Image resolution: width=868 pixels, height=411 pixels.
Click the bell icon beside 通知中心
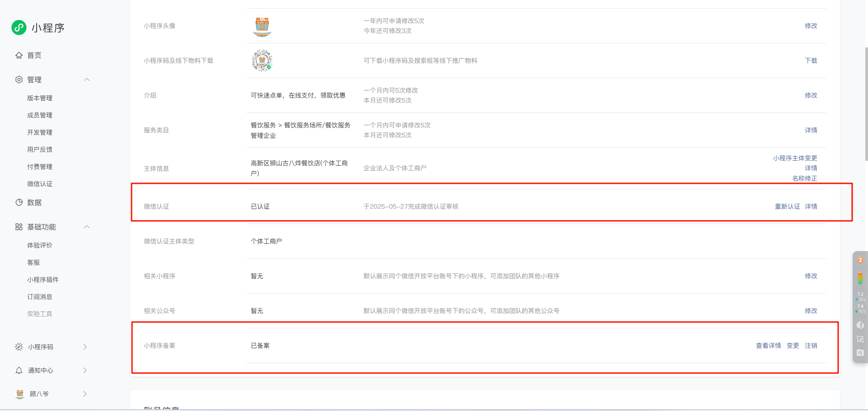[x=19, y=370]
